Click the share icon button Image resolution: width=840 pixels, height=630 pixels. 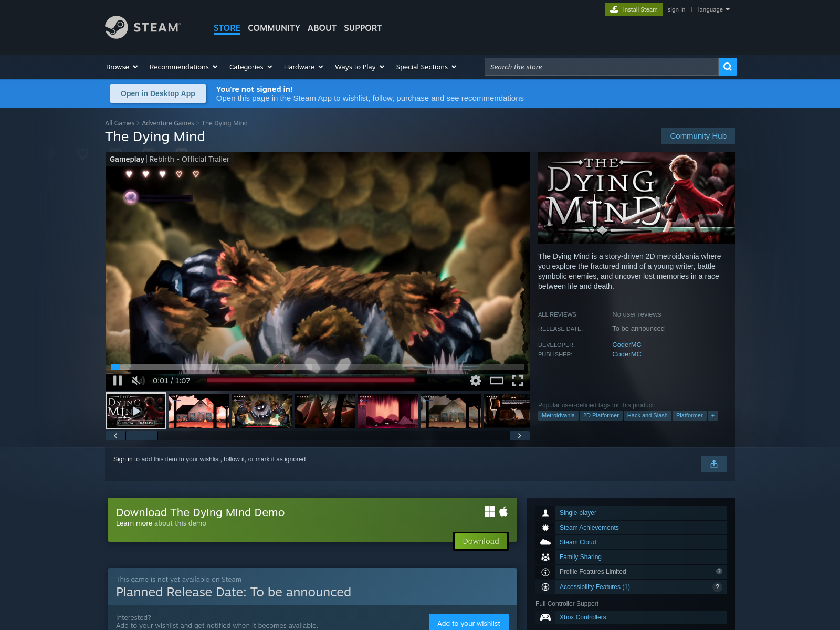[714, 464]
